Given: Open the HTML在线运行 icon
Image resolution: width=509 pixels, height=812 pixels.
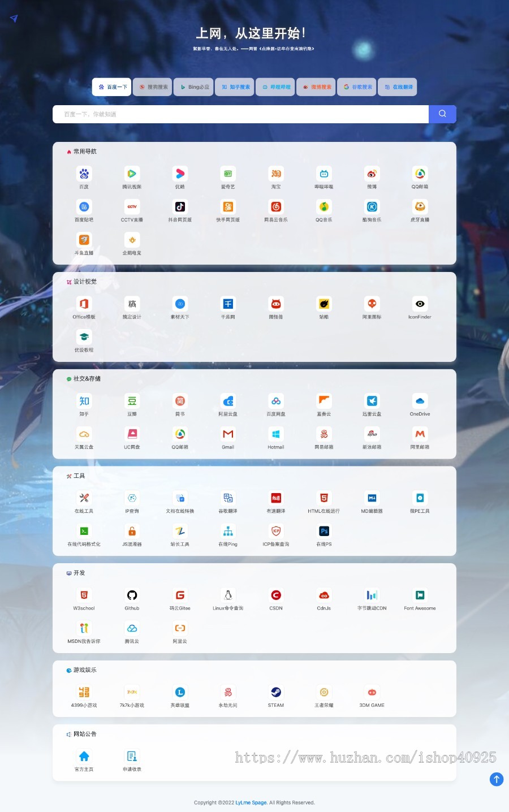Looking at the screenshot, I should pyautogui.click(x=324, y=498).
